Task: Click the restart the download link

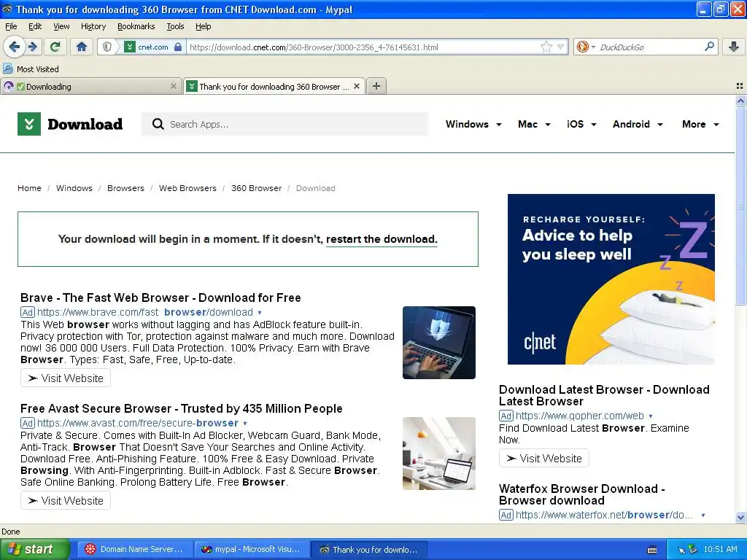Action: (x=382, y=239)
